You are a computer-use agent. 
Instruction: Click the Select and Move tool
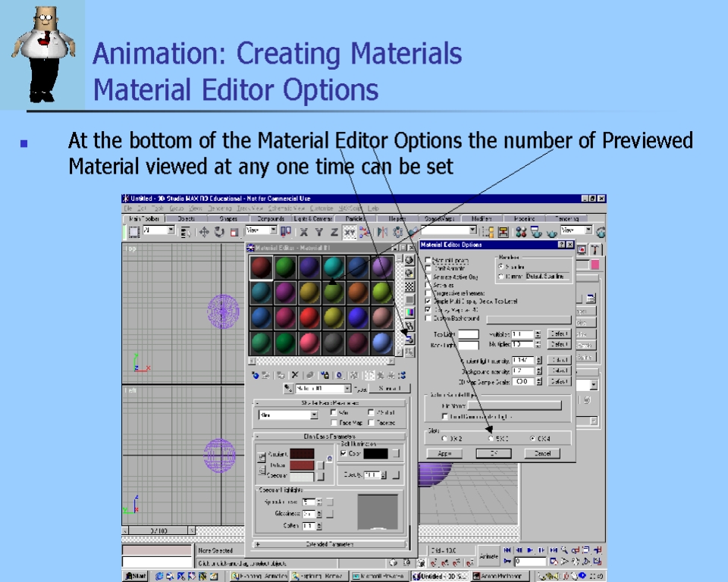pyautogui.click(x=204, y=232)
